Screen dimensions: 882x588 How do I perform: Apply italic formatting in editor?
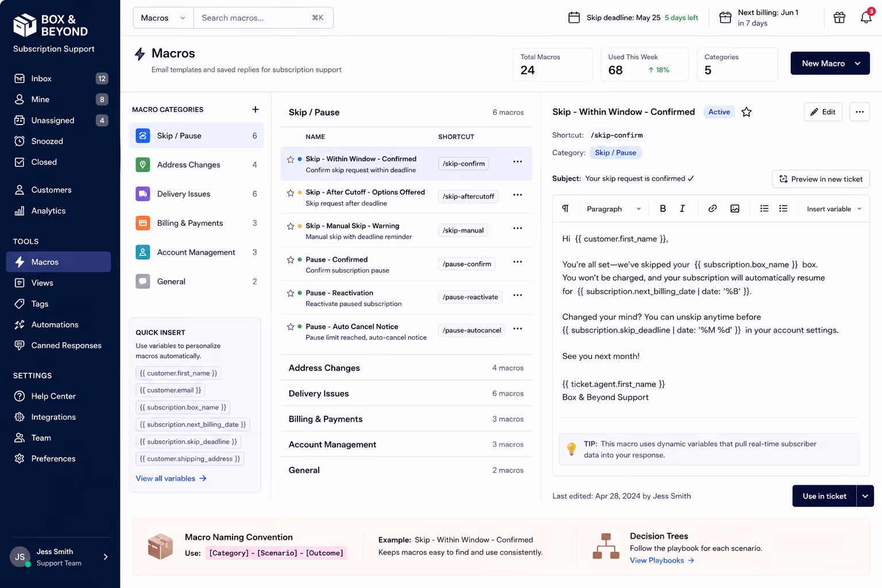tap(682, 208)
